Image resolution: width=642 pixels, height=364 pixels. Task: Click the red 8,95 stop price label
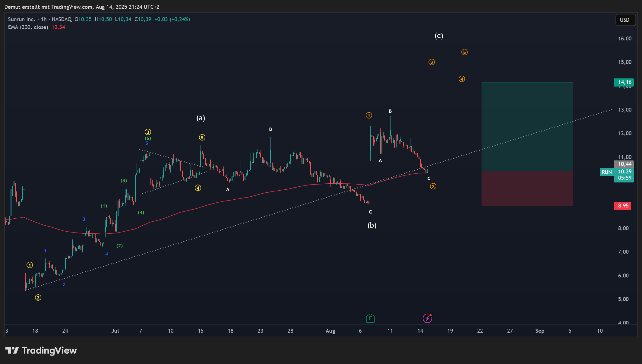point(623,206)
